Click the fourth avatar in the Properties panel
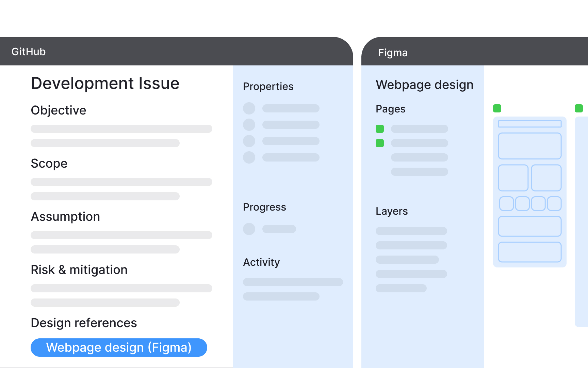The width and height of the screenshot is (588, 368). coord(249,157)
